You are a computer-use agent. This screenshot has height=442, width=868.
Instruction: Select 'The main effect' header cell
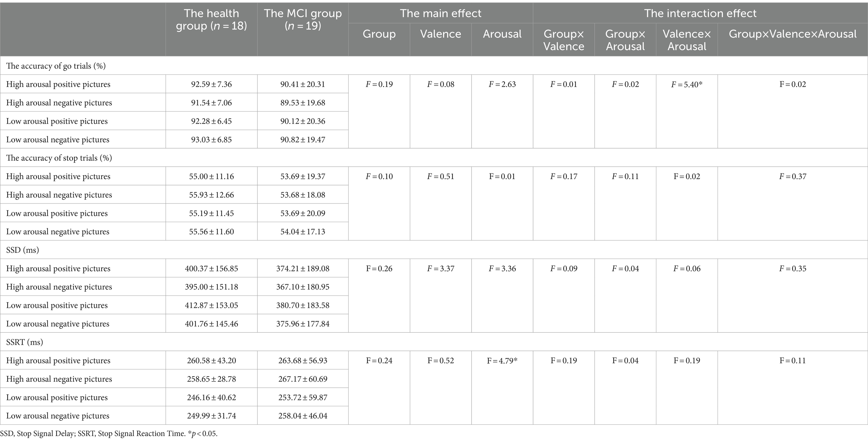[x=440, y=13]
